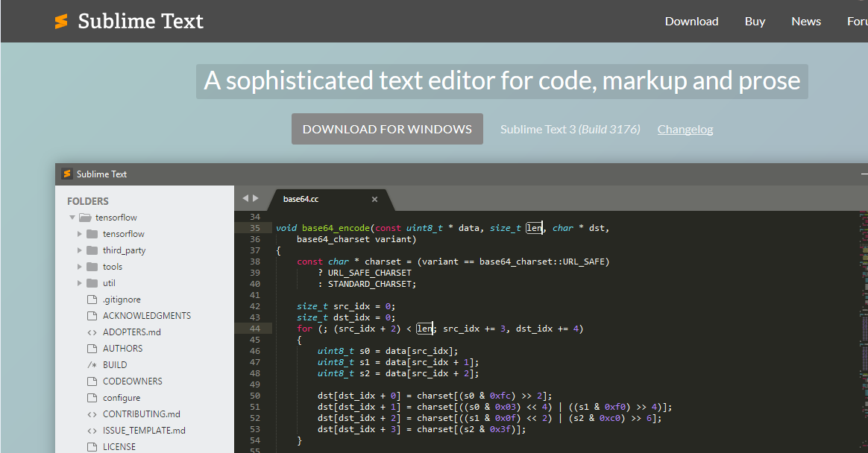Click the markup icon beside ADOPTERS.md
868x453 pixels.
click(x=92, y=332)
